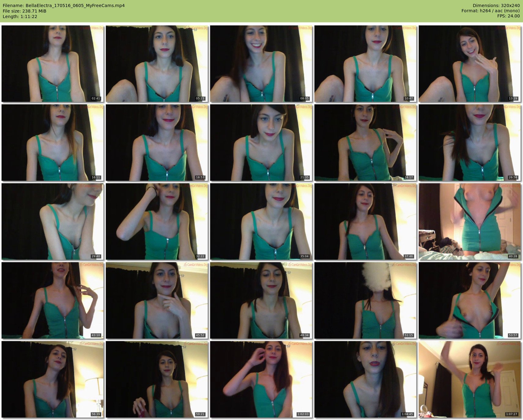This screenshot has width=523, height=420.
Task: Click the thumbnail timestamped 40:28
Action: coord(470,221)
